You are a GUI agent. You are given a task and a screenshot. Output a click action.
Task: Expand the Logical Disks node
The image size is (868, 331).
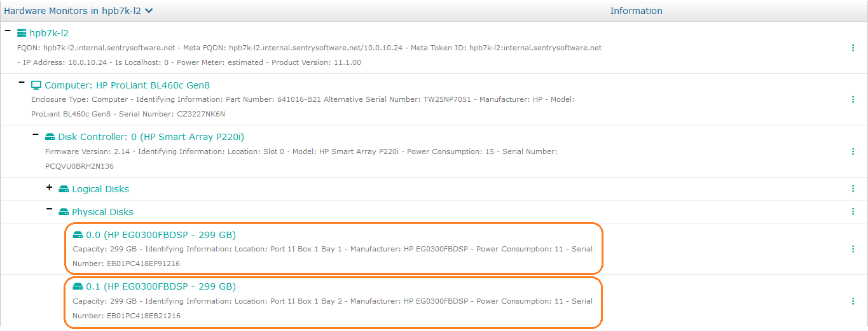coord(49,188)
